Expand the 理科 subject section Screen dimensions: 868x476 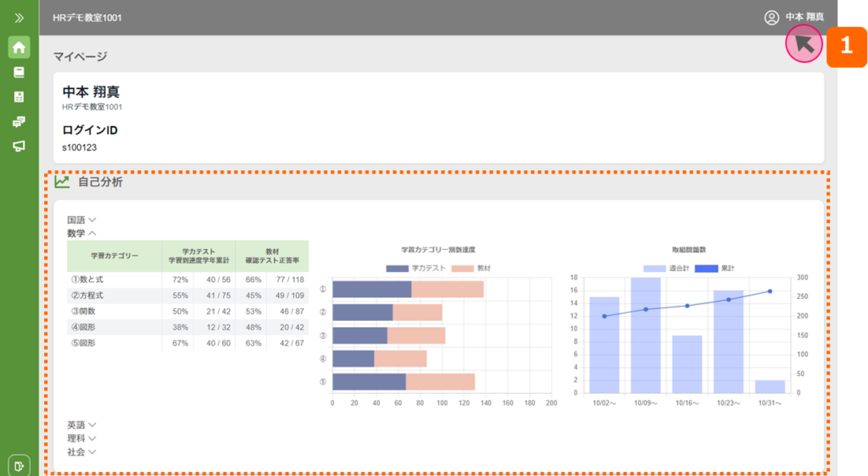81,438
